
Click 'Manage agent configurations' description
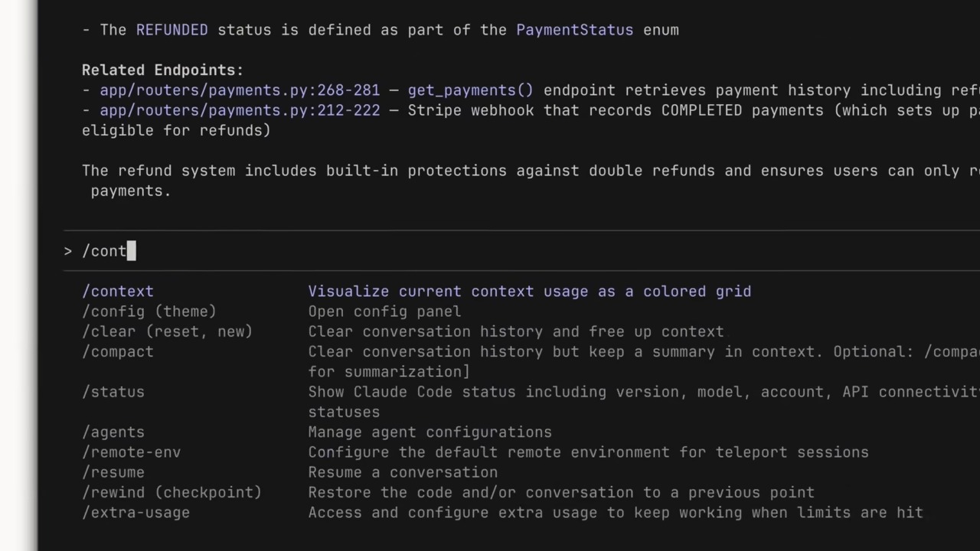pyautogui.click(x=430, y=432)
